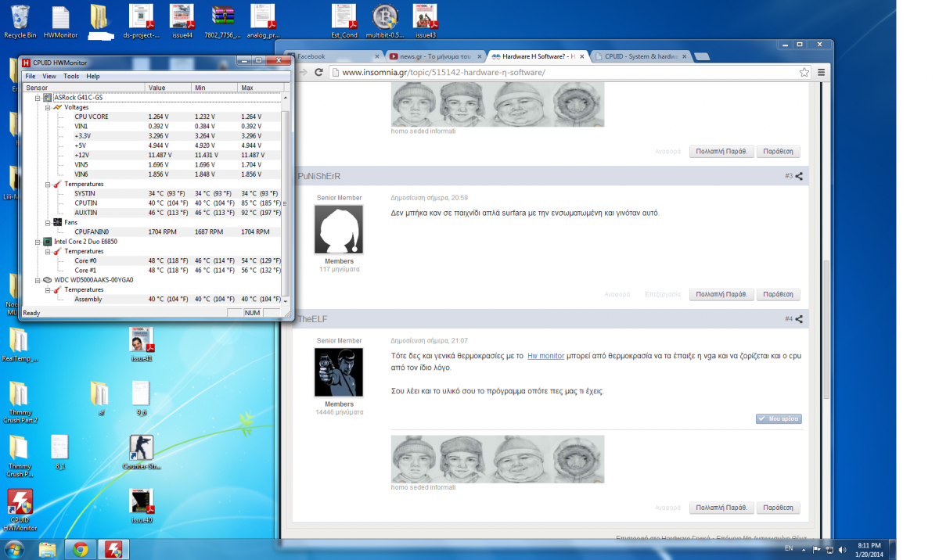Switch to the CPUID - System & hardware tab
This screenshot has height=560, width=939.
(641, 56)
